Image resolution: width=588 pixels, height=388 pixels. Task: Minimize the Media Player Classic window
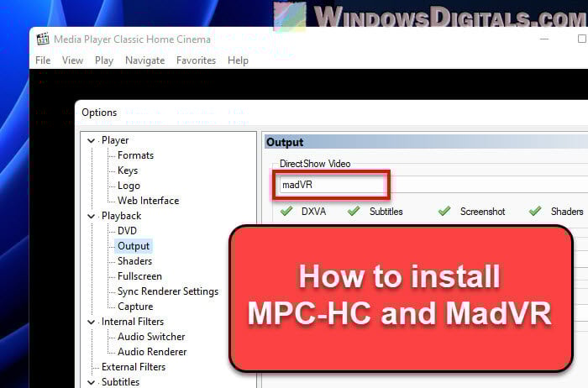point(544,39)
